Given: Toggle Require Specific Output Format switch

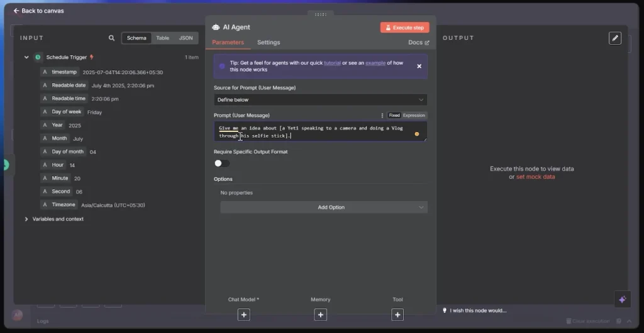Looking at the screenshot, I should 221,163.
